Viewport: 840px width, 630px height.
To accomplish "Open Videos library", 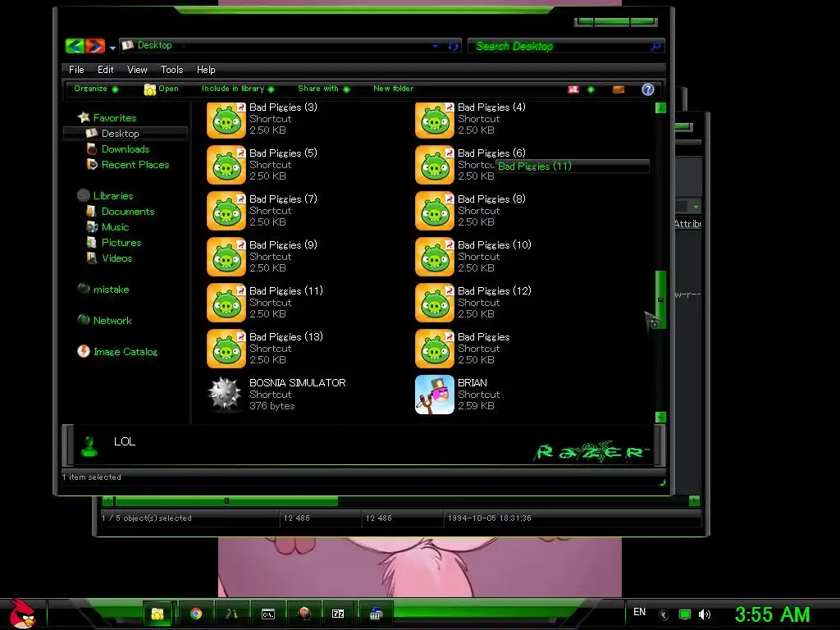I will coord(116,258).
